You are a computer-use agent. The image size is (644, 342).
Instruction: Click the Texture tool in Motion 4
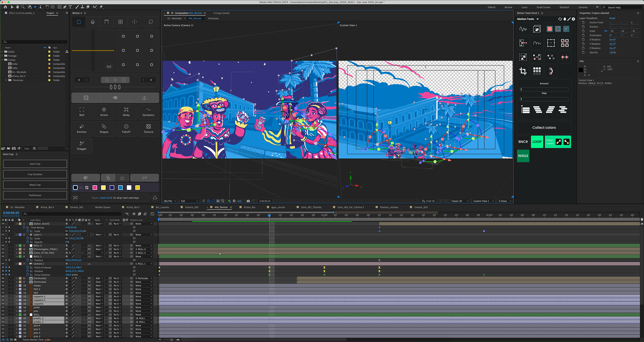pyautogui.click(x=149, y=129)
